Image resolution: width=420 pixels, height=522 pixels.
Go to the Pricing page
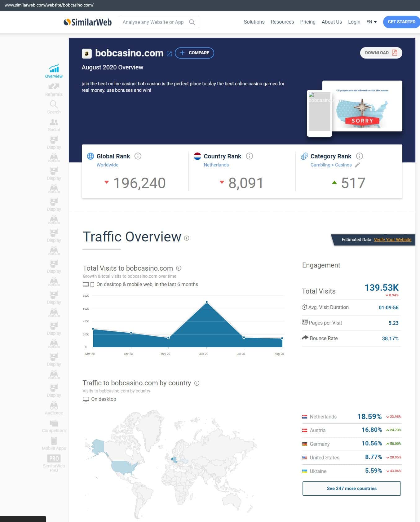pos(308,22)
